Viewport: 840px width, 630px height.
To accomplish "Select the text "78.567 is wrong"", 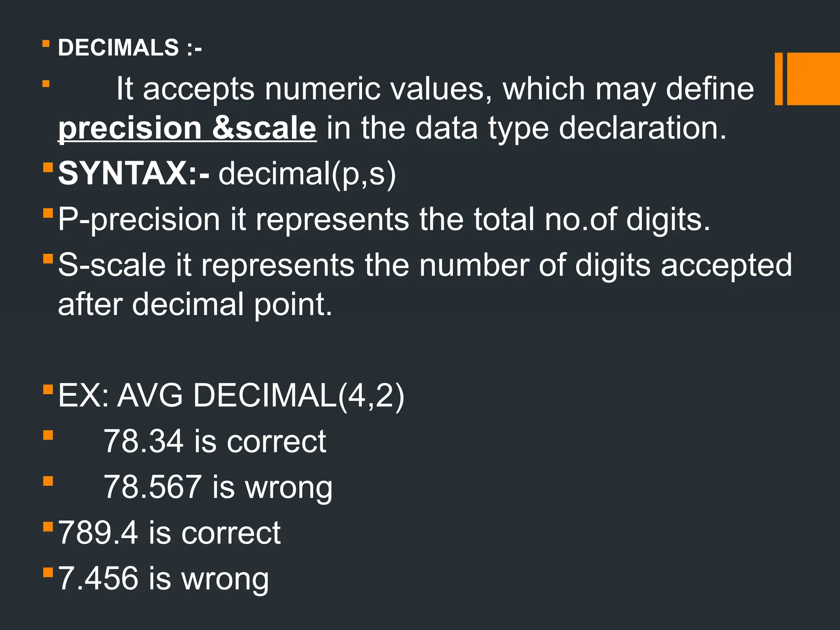I will (x=218, y=488).
